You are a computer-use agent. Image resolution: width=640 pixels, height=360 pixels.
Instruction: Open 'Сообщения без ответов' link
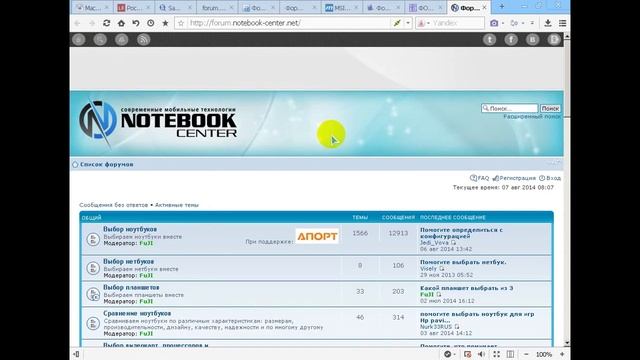(x=113, y=205)
